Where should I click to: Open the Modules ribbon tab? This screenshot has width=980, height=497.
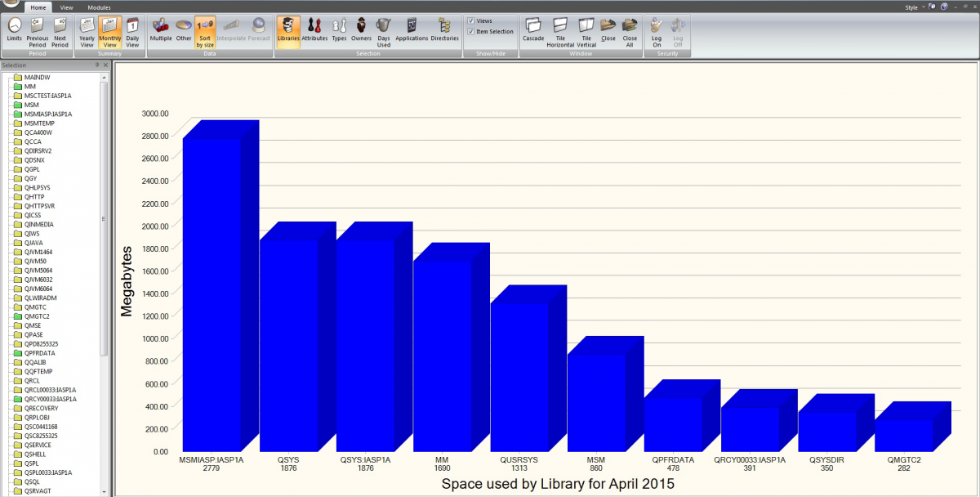[x=99, y=7]
